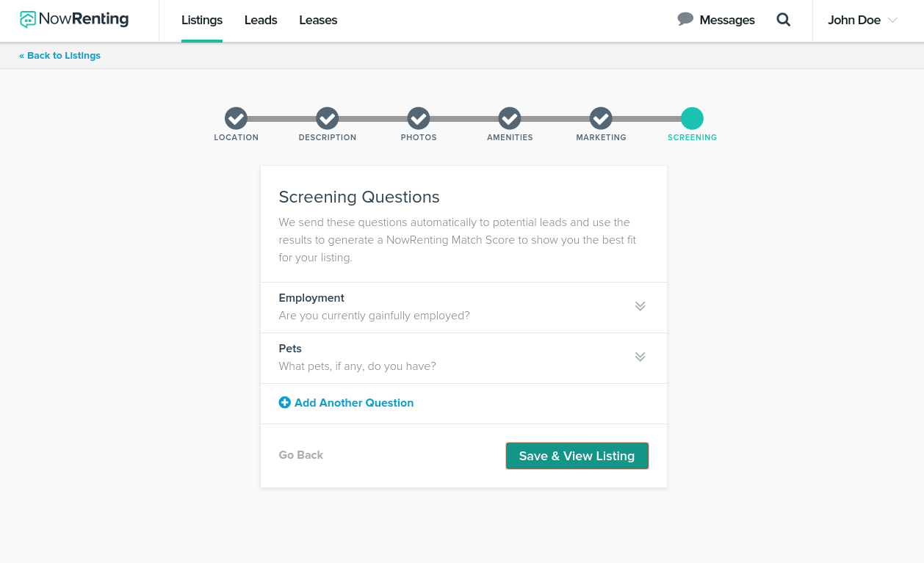Click the AMENITIES step label
924x563 pixels.
pyautogui.click(x=510, y=137)
